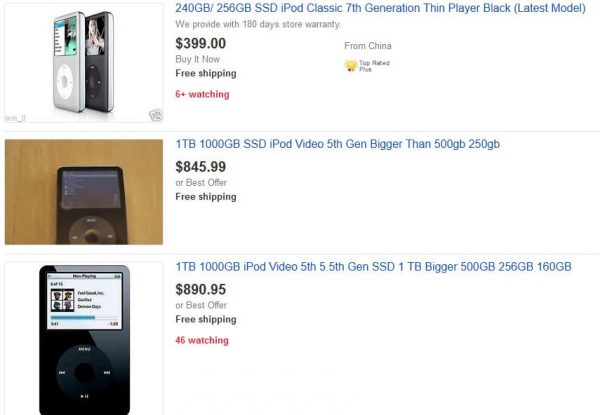
Task: Open the 1TB SSD iPod Video 5th Gen listing title
Action: (338, 144)
